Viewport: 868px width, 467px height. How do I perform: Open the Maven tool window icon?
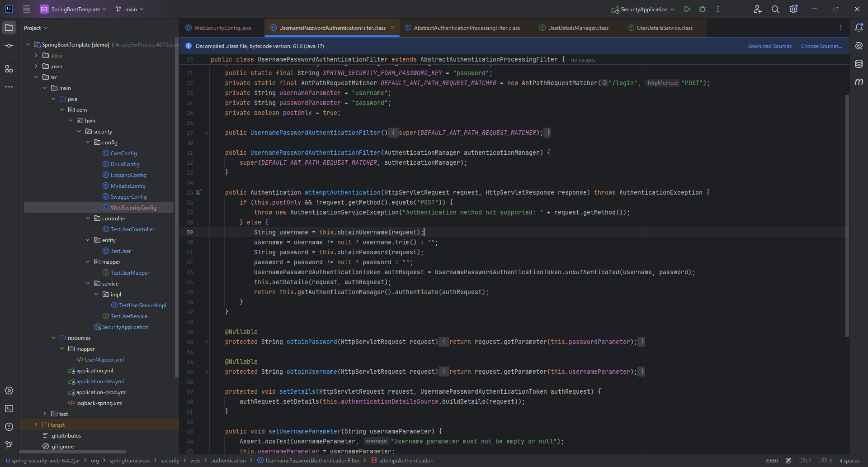click(x=859, y=82)
